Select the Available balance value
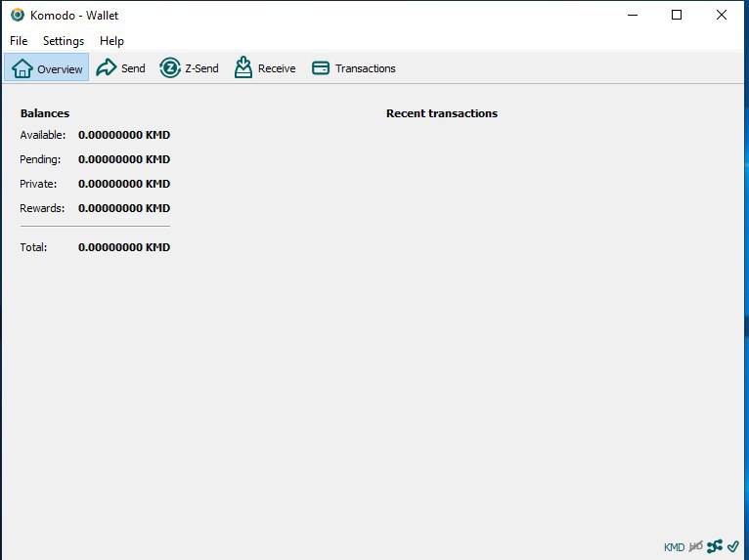 click(124, 135)
